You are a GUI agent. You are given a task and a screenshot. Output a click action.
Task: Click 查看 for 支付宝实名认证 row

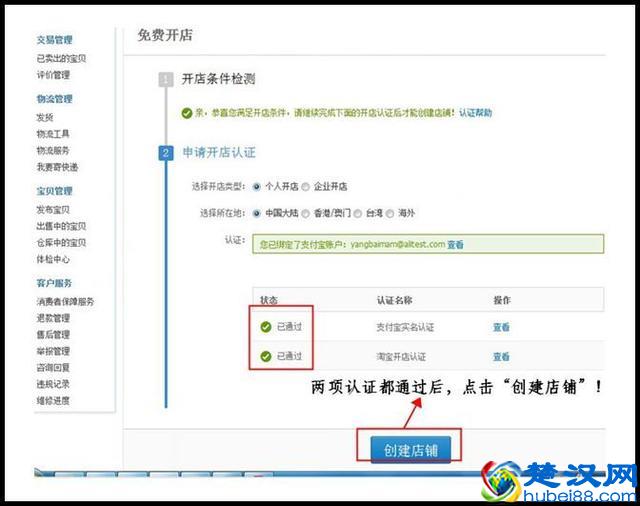(x=501, y=327)
